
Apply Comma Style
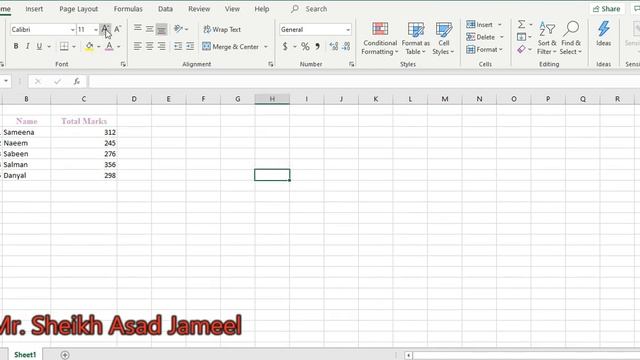[317, 47]
